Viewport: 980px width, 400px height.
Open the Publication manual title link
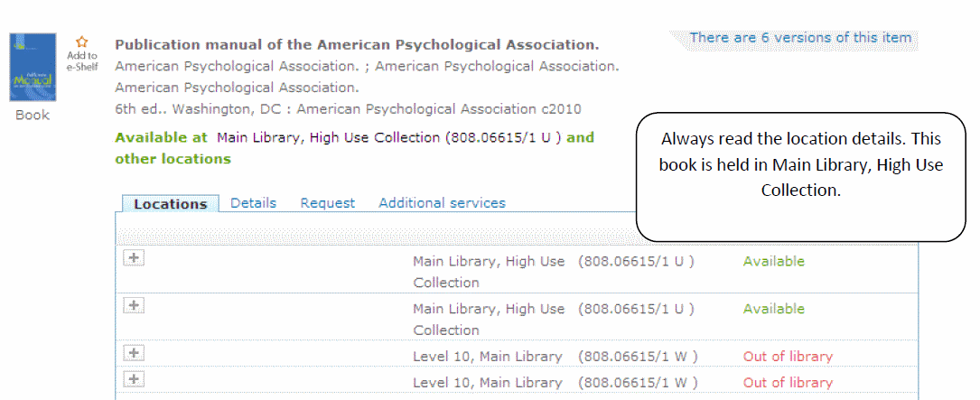pos(357,44)
